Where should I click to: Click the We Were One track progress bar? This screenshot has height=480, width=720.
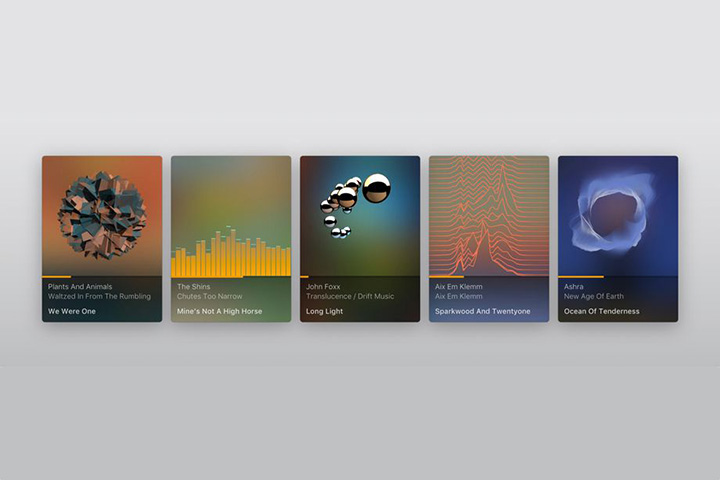[102, 277]
